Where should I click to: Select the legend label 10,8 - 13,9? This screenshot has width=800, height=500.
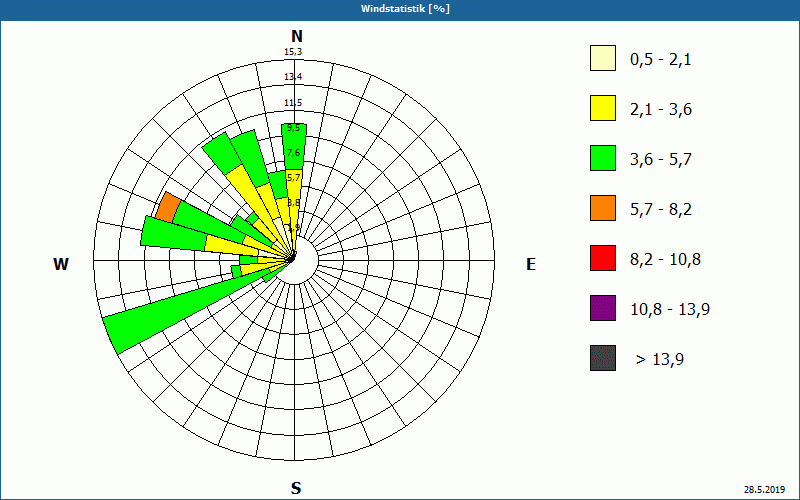coord(670,310)
